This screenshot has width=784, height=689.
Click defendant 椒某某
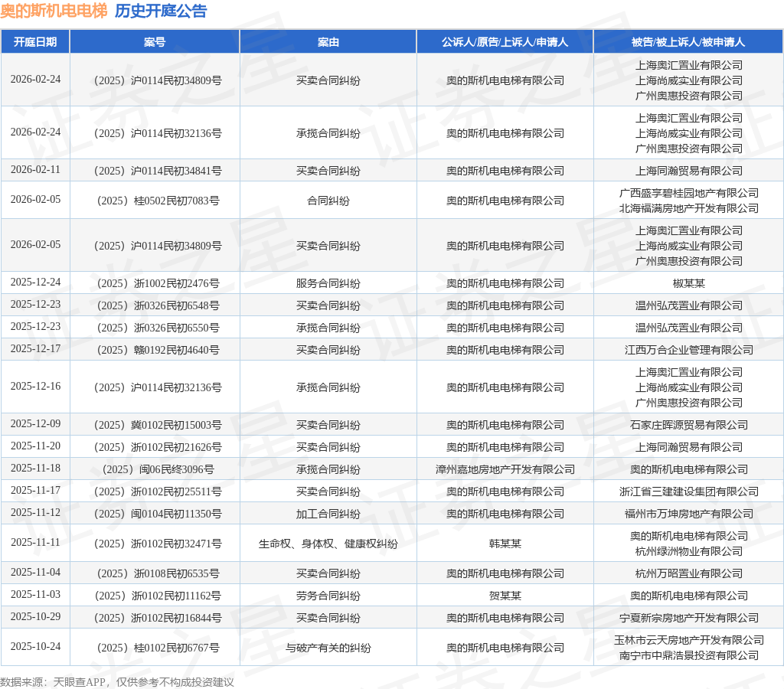click(688, 283)
